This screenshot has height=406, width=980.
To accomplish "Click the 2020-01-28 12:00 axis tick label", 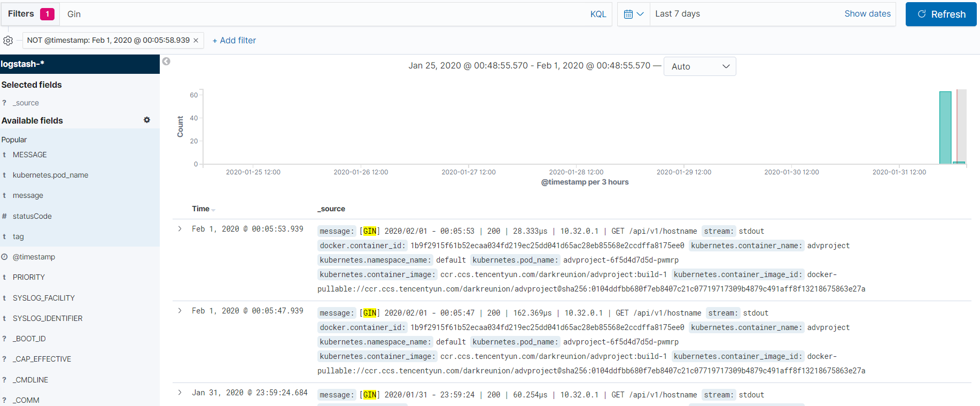I will [576, 172].
